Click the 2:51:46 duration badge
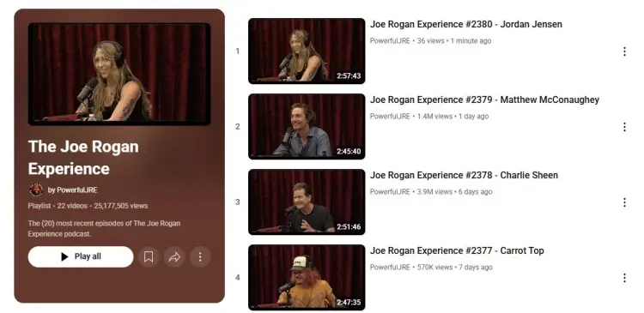 349,227
